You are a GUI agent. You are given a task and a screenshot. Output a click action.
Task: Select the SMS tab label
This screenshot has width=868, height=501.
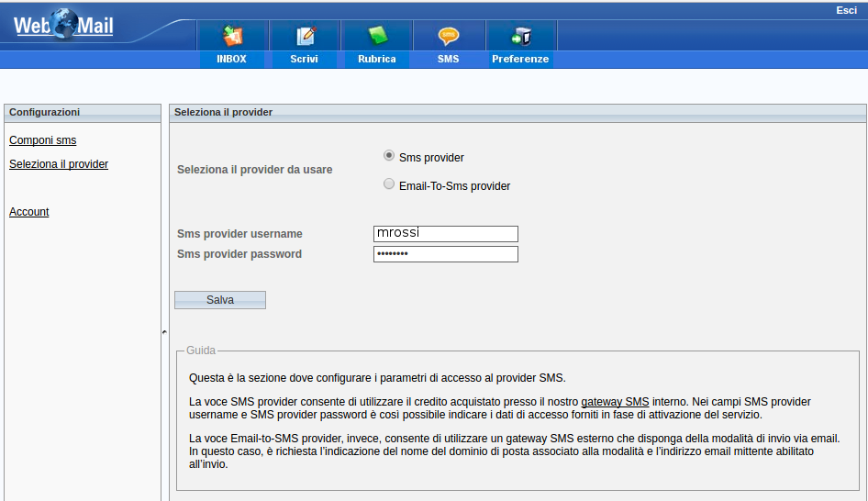(448, 59)
